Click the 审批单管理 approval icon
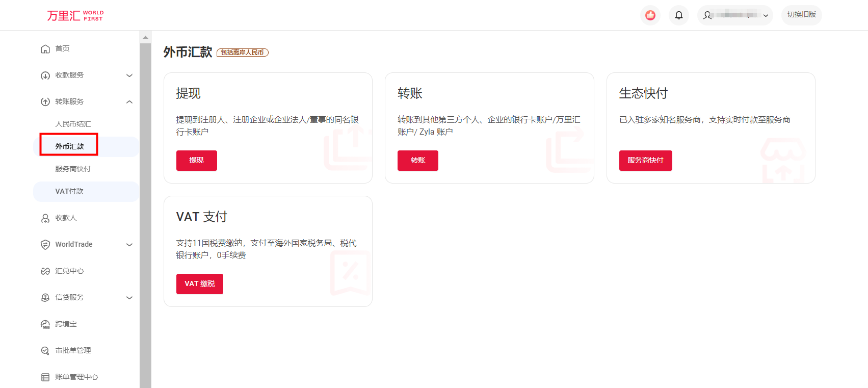Viewport: 868px width, 388px height. [x=45, y=351]
